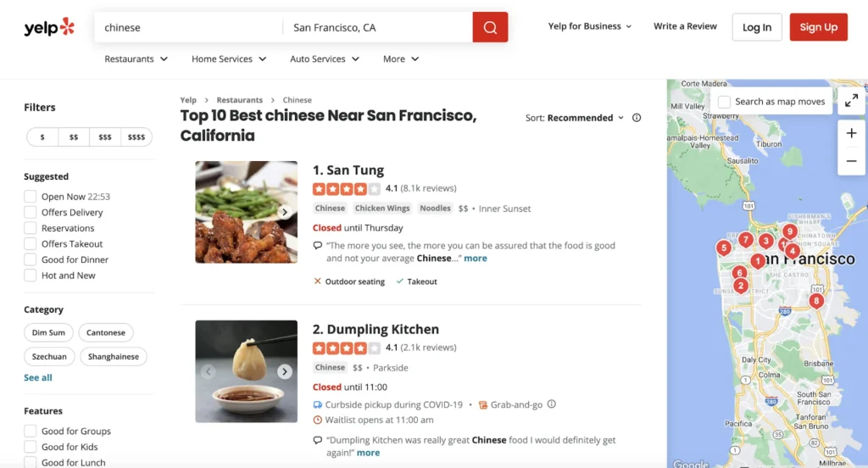Click the info icon beside Sort

[637, 118]
